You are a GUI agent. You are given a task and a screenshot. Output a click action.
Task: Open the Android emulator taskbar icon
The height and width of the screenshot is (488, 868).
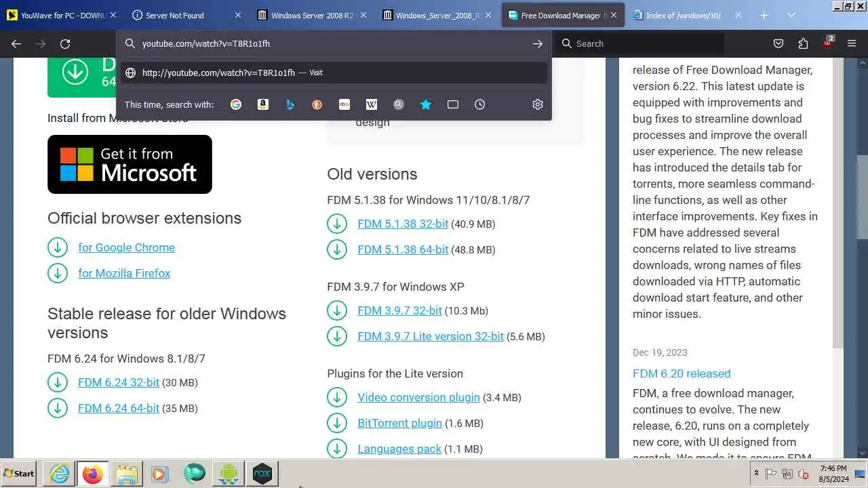pos(229,474)
